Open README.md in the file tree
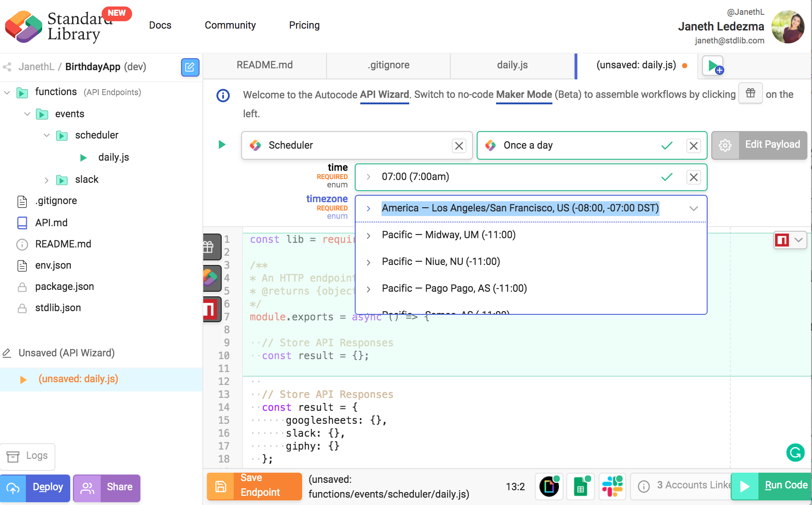The image size is (812, 505). pyautogui.click(x=63, y=245)
